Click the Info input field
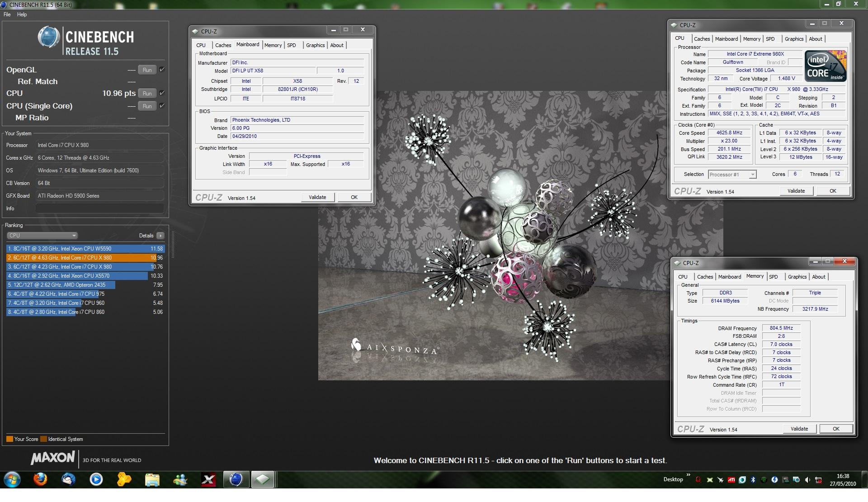 pos(99,208)
